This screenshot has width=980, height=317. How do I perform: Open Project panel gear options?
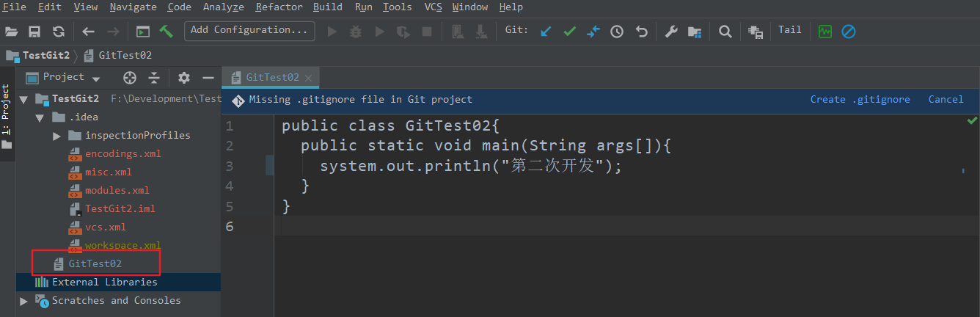(x=184, y=78)
